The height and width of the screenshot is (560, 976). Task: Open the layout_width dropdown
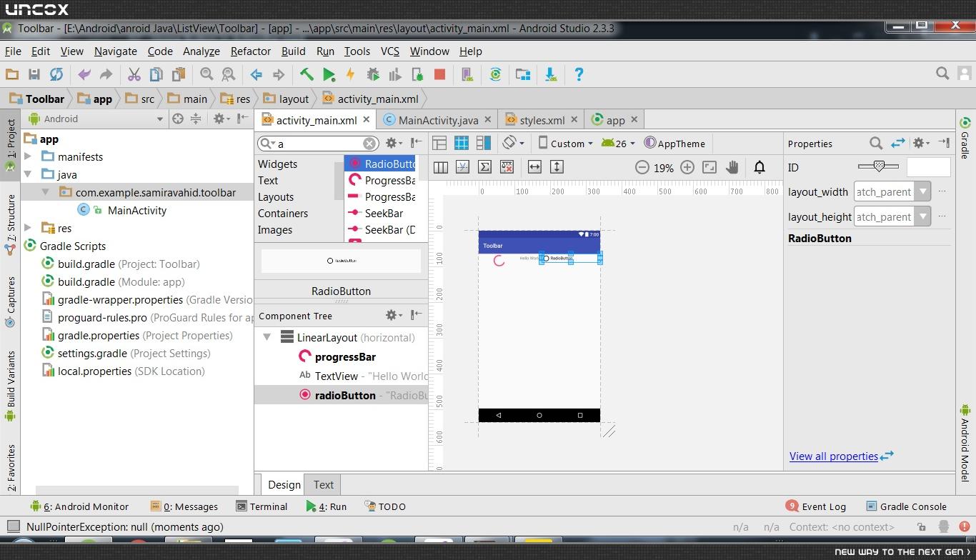(x=923, y=191)
